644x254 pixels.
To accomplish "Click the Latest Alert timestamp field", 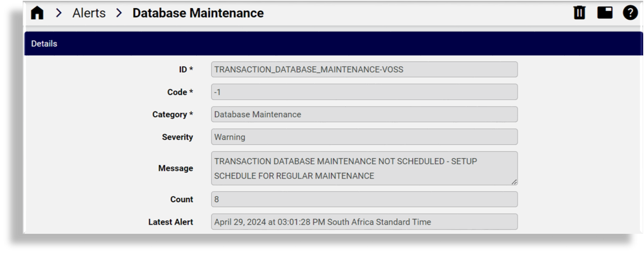I will (x=364, y=221).
